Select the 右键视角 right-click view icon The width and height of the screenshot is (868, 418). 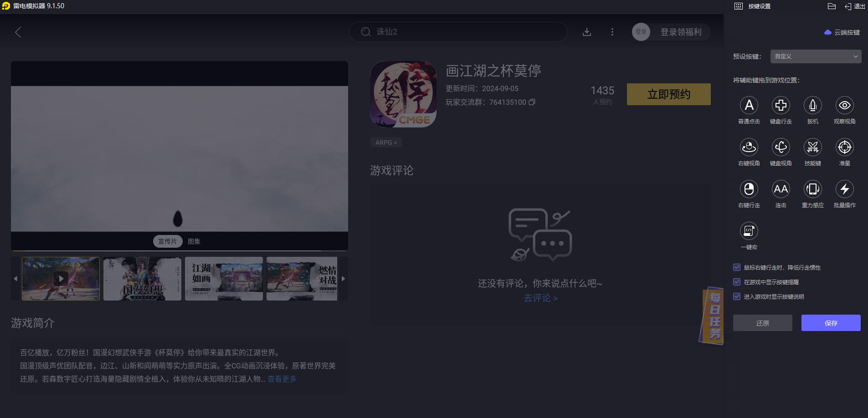coord(749,147)
